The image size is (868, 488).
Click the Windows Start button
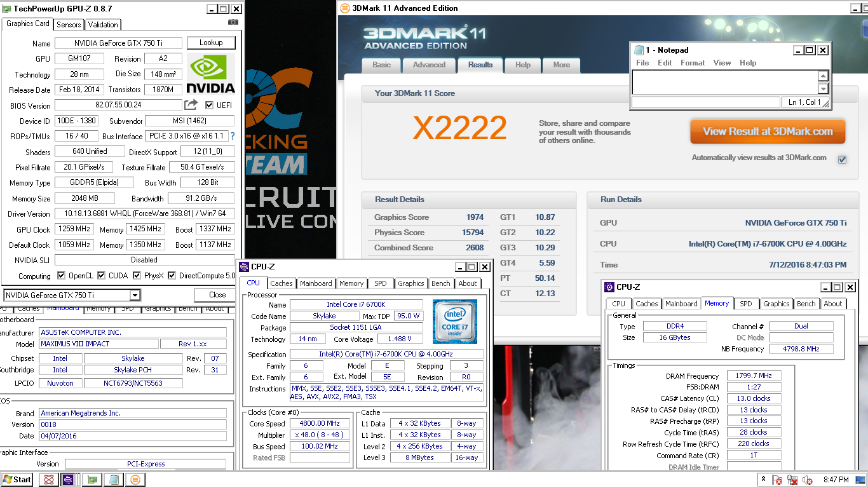click(18, 480)
